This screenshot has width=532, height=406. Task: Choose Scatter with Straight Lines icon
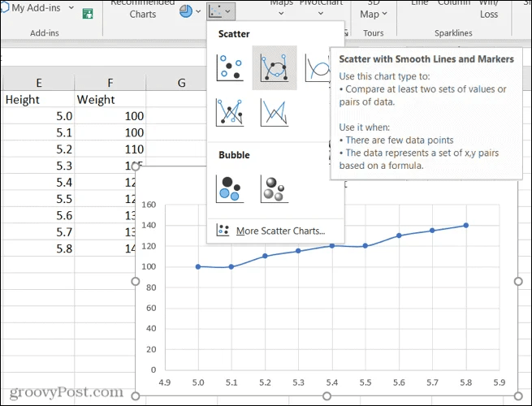point(275,112)
